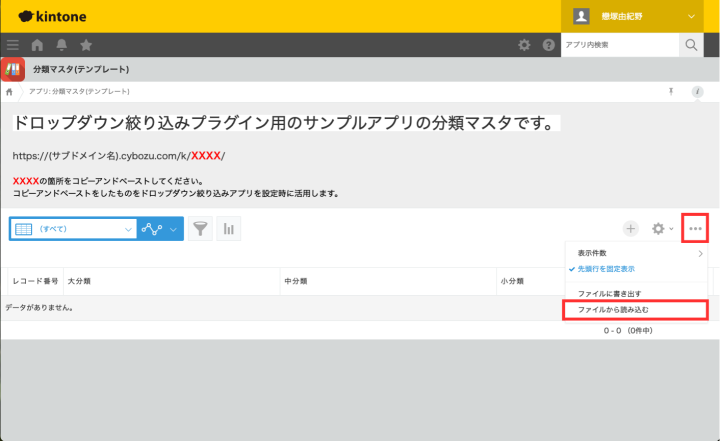Screen dimensions: 720x441
Task: Open the help question mark icon
Action: (x=548, y=45)
